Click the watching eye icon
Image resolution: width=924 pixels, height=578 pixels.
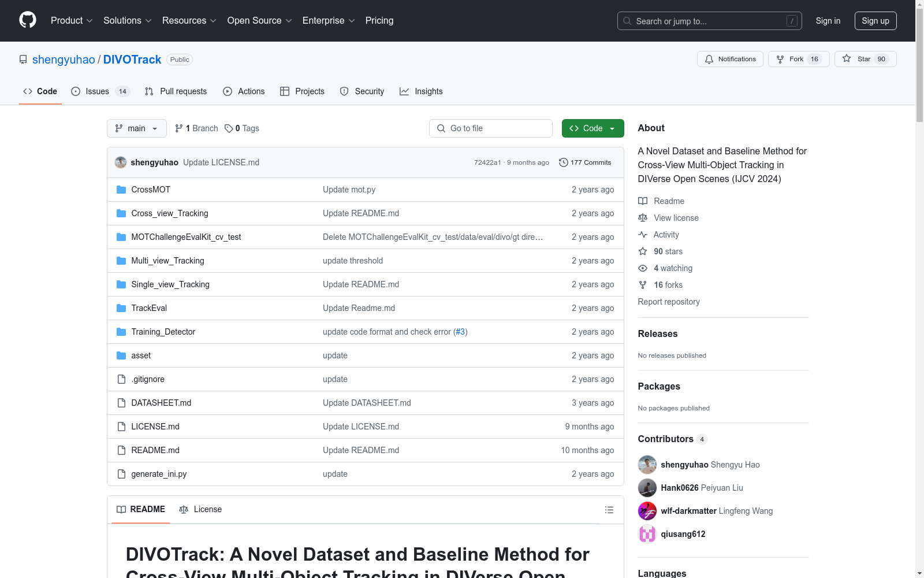643,268
